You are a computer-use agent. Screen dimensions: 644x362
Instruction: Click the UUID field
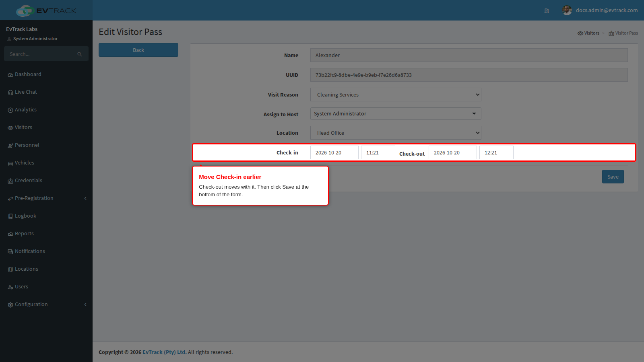(469, 75)
